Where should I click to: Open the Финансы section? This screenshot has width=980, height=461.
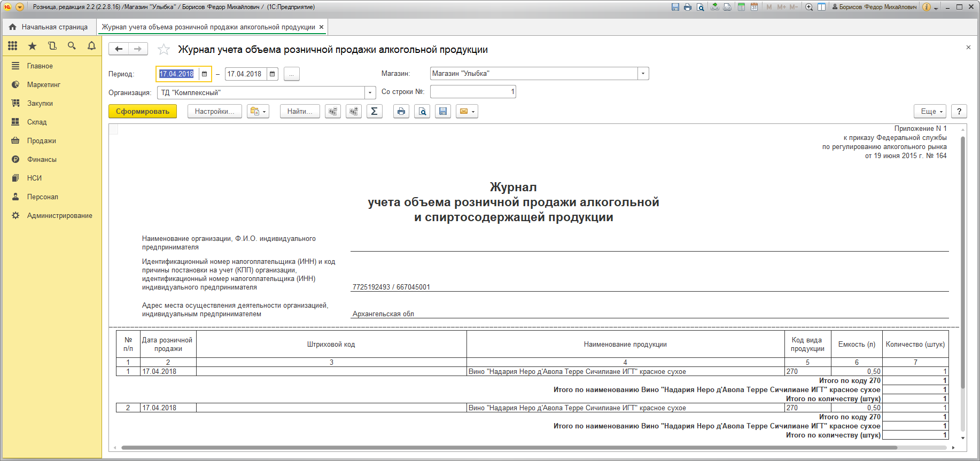click(42, 160)
